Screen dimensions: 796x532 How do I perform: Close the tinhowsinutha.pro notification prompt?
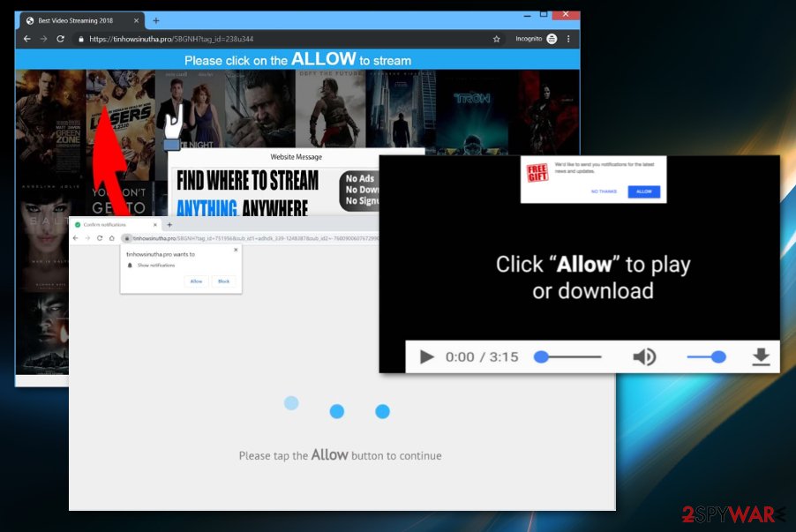[236, 250]
